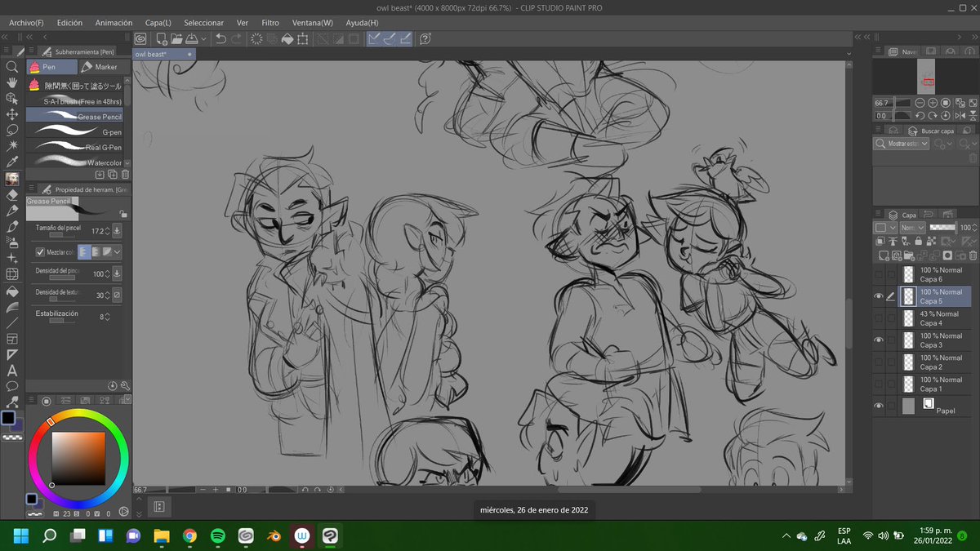The image size is (980, 551).
Task: Click Spotify icon in Windows taskbar
Action: 218,535
